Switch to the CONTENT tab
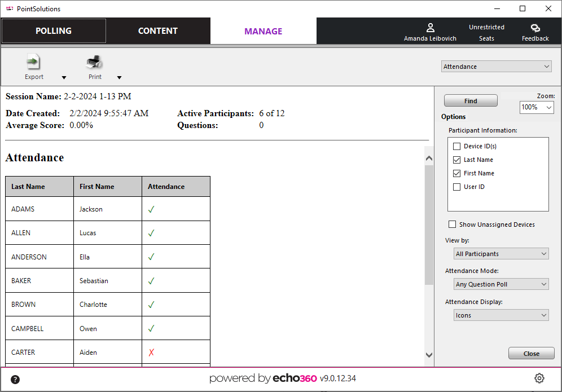 (157, 31)
